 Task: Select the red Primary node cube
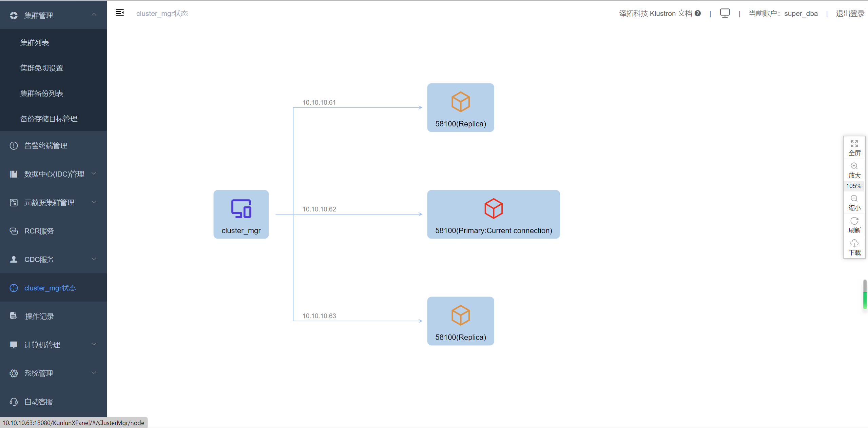click(x=493, y=208)
